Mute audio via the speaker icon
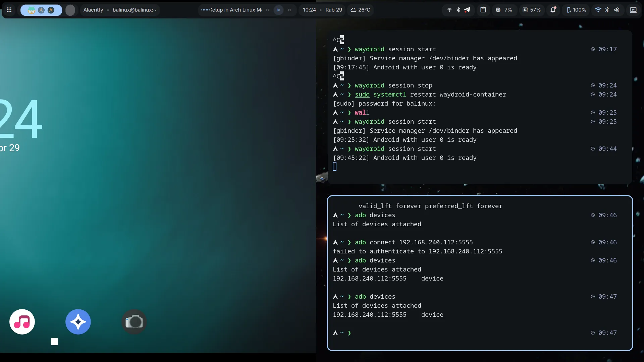This screenshot has height=362, width=644. coord(617,10)
